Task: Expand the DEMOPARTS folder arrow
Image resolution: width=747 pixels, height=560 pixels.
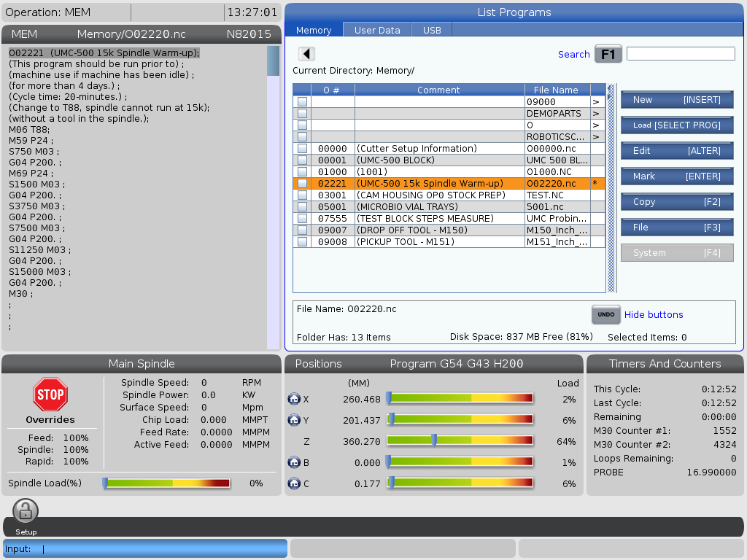Action: [x=595, y=113]
